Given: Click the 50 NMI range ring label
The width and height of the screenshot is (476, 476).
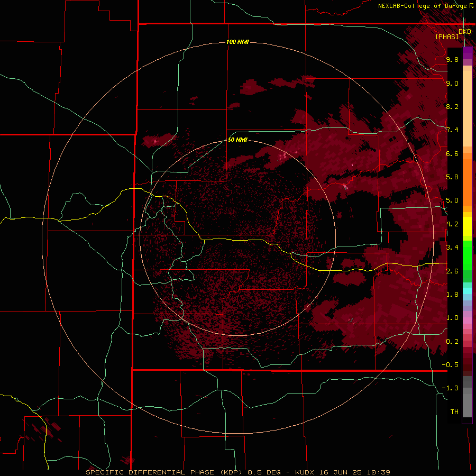Looking at the screenshot, I should (237, 140).
